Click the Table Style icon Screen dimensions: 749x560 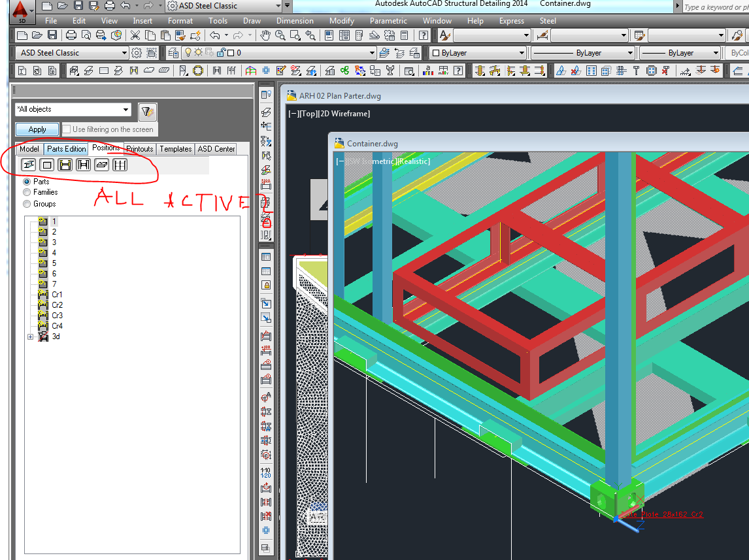[640, 35]
